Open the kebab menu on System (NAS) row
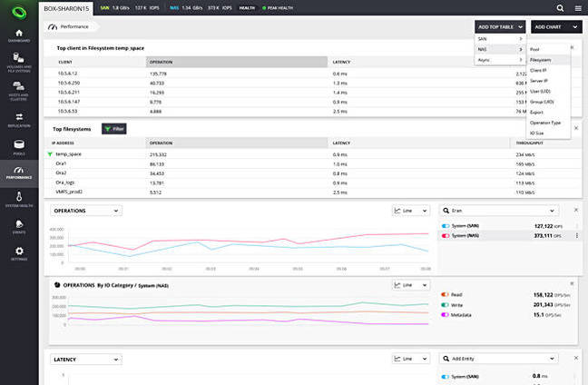This screenshot has height=385, width=588. (x=577, y=236)
